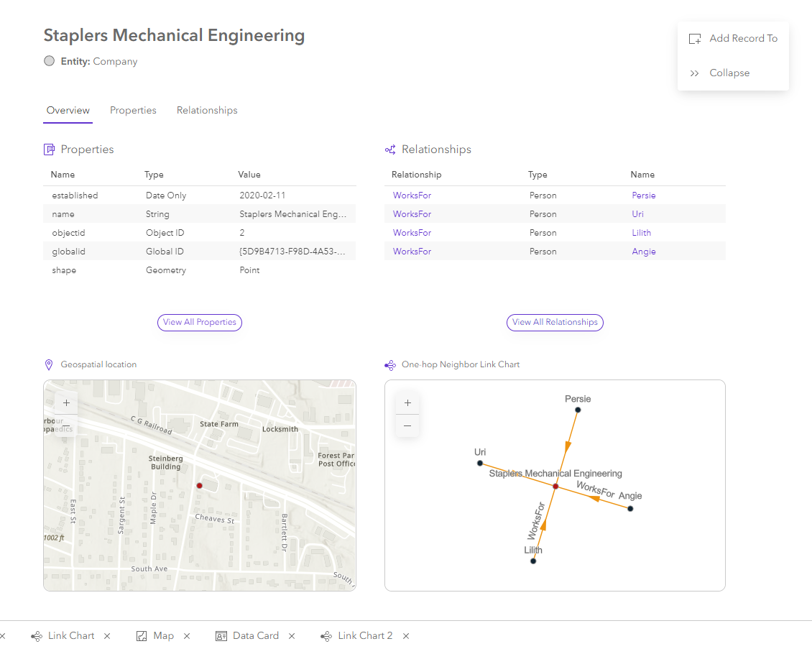Switch to the Properties tab

click(x=133, y=110)
